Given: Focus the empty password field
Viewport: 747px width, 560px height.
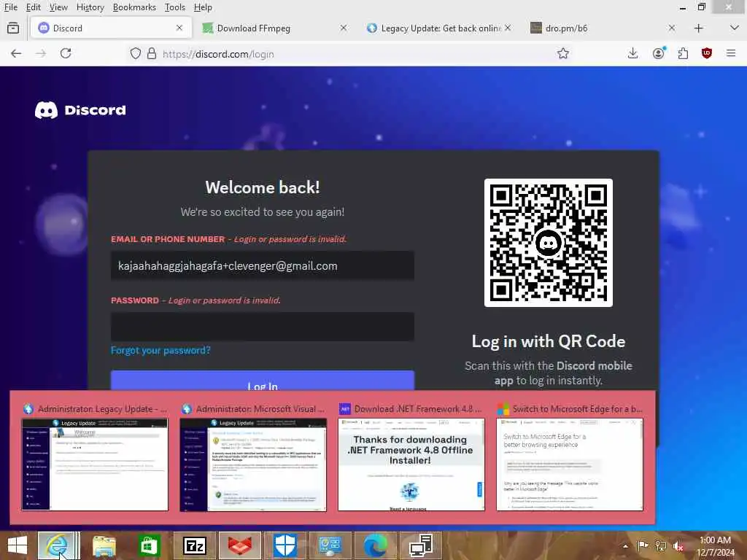Looking at the screenshot, I should (x=263, y=327).
